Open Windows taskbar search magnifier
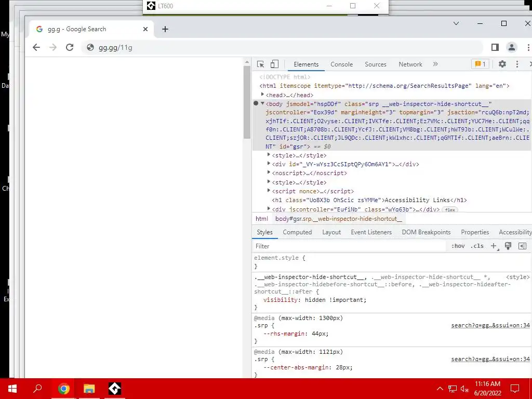Screen dimensions: 532x399 click(x=37, y=389)
